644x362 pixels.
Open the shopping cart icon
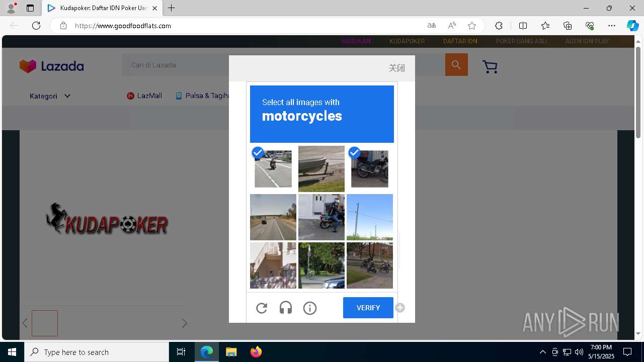click(490, 66)
